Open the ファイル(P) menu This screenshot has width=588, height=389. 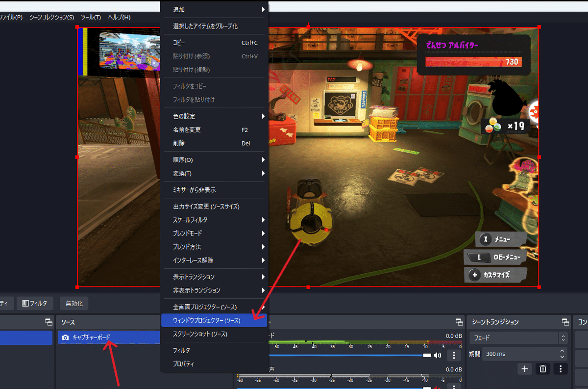coord(11,17)
